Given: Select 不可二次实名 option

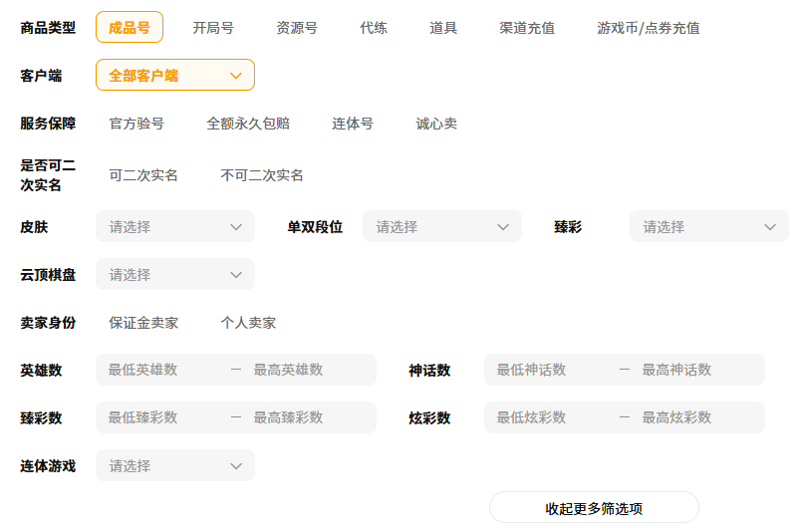Looking at the screenshot, I should coord(262,175).
